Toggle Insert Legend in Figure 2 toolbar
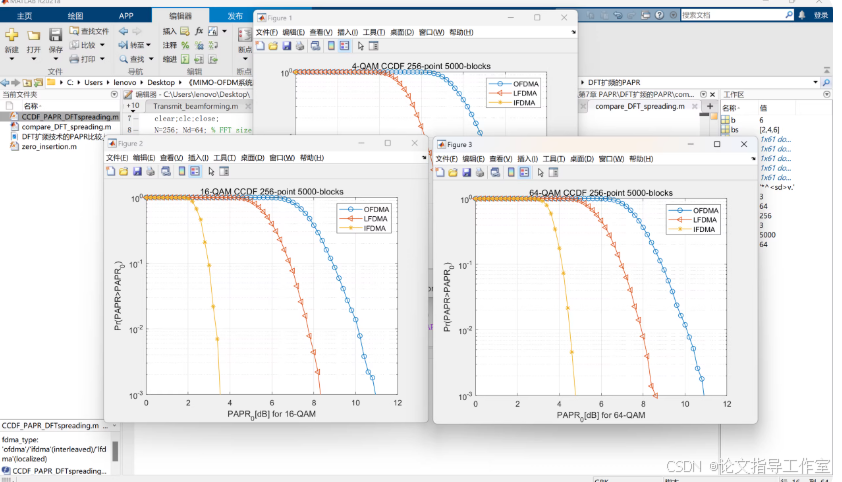Image resolution: width=842 pixels, height=482 pixels. tap(195, 171)
